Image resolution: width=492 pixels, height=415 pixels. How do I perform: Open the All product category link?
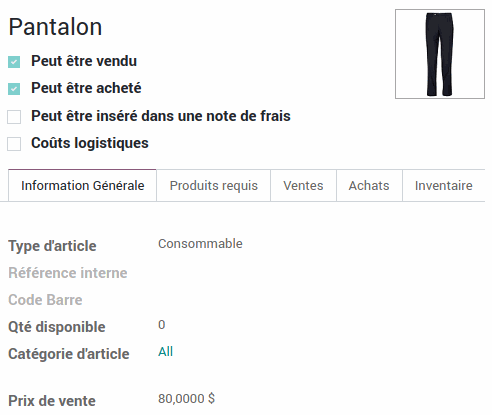(165, 352)
